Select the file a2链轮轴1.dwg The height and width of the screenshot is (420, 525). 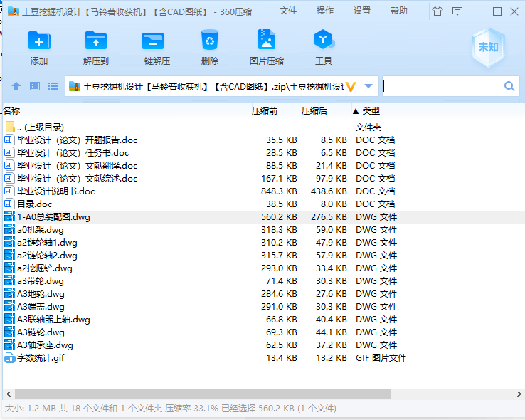click(47, 243)
